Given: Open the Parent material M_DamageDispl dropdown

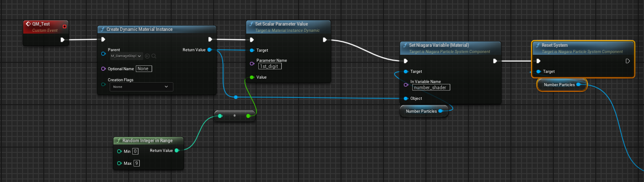Looking at the screenshot, I should tap(126, 56).
